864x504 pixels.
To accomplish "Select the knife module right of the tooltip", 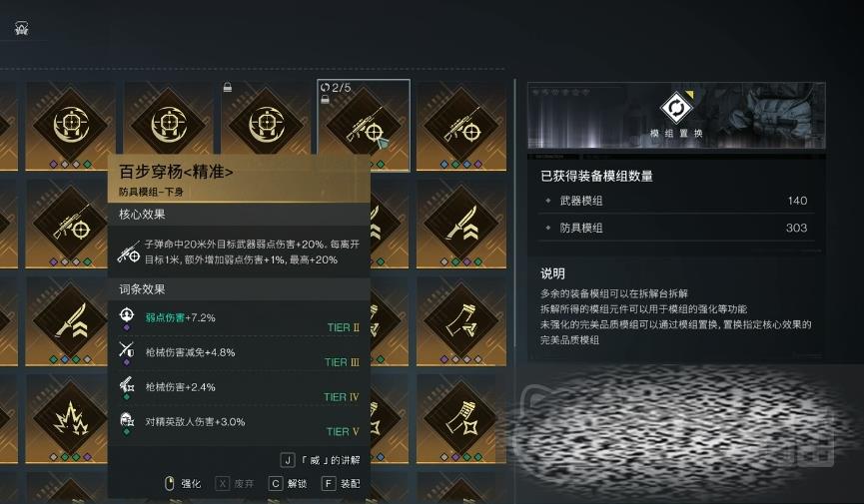I will pyautogui.click(x=461, y=224).
